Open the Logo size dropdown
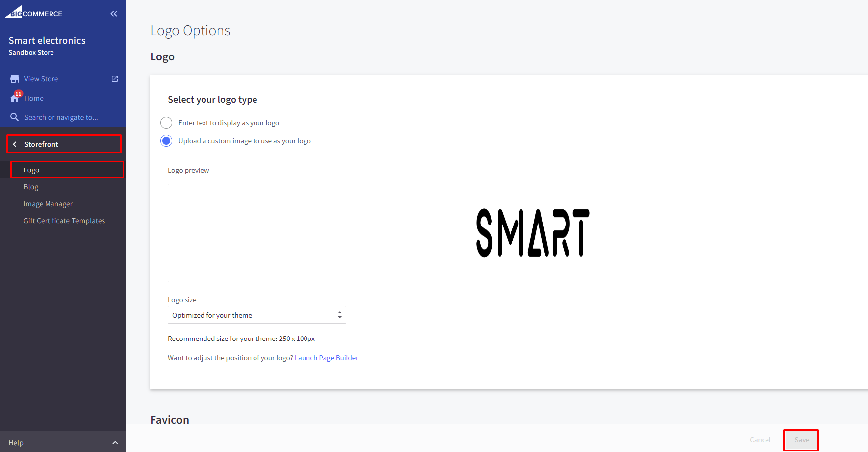 pyautogui.click(x=256, y=315)
